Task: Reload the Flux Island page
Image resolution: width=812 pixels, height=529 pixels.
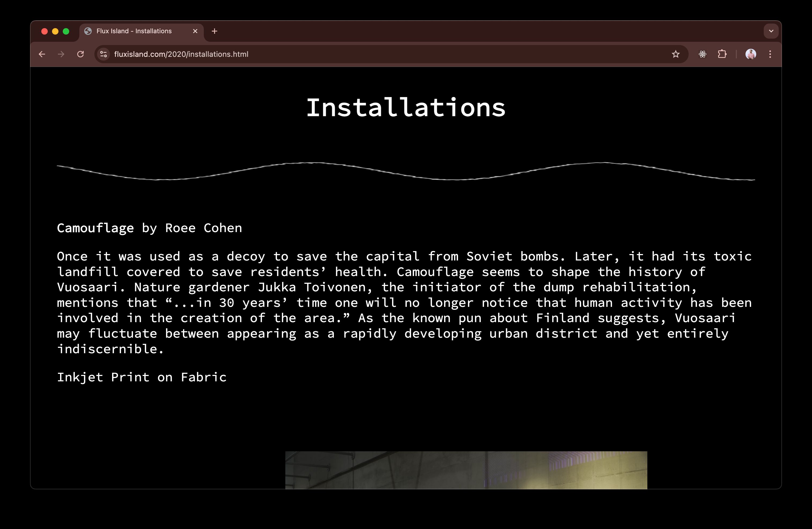Action: click(x=80, y=54)
